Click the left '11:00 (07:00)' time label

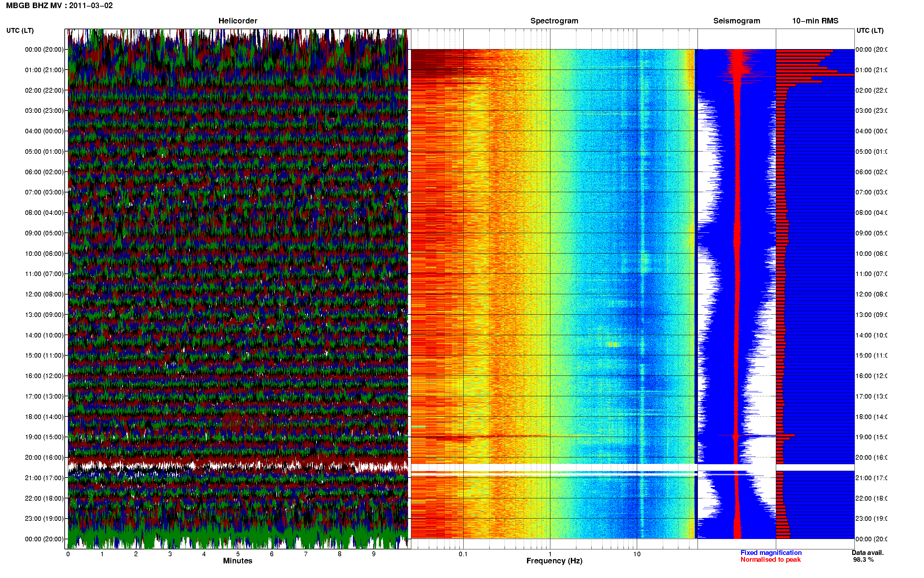(x=44, y=274)
